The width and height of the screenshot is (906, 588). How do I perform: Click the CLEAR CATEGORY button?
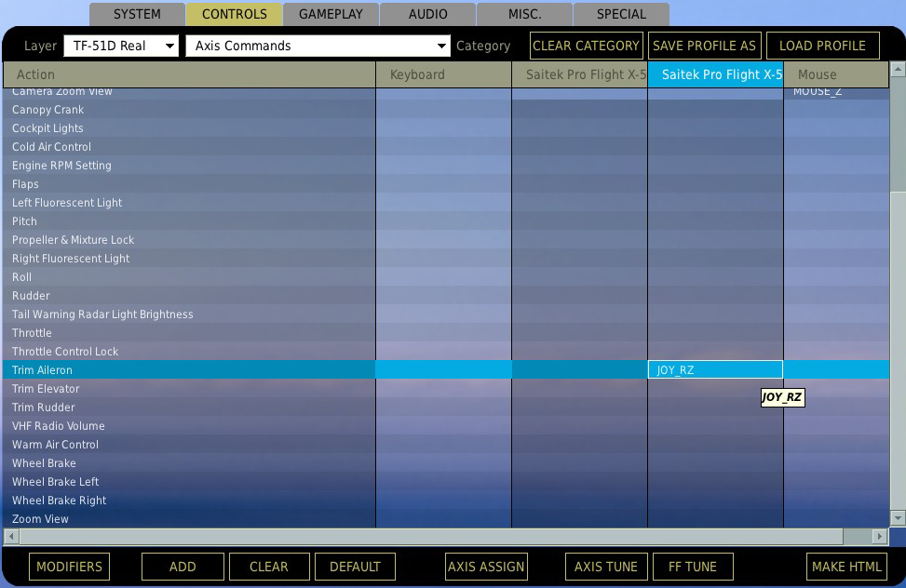click(x=586, y=45)
